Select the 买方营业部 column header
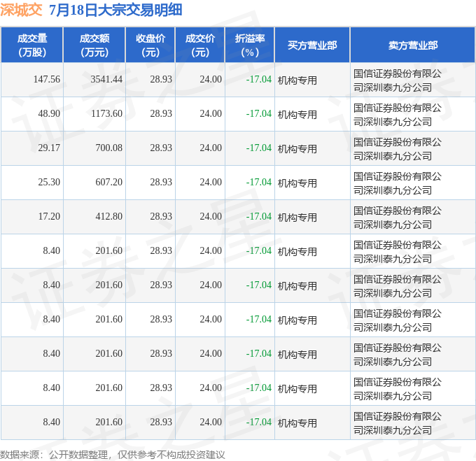The width and height of the screenshot is (476, 461). 312,45
